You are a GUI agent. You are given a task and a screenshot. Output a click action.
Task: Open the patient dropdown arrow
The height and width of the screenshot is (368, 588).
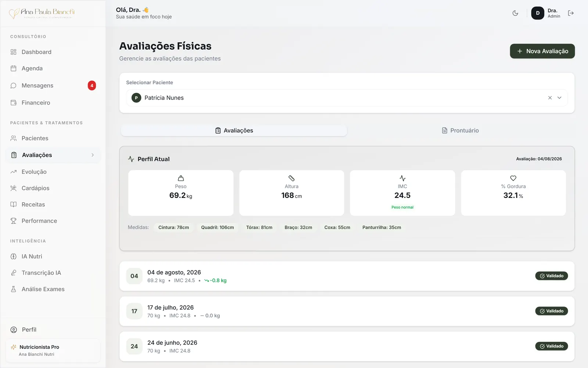pyautogui.click(x=559, y=98)
